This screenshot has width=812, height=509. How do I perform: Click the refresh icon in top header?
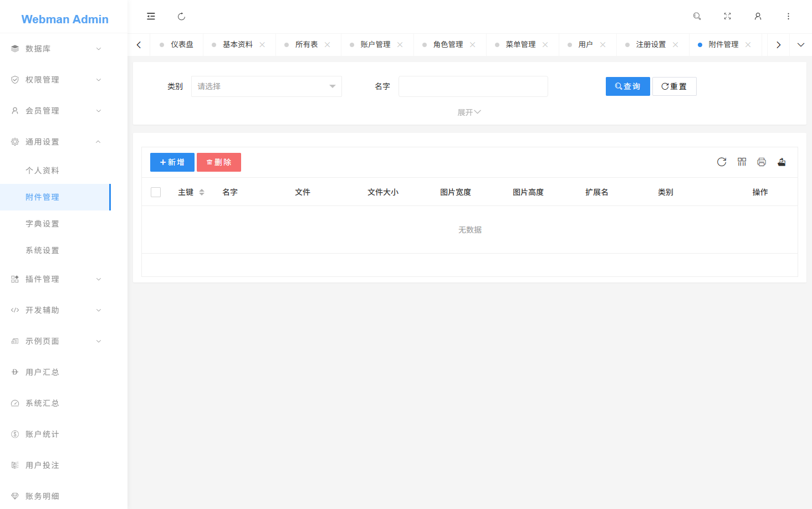[x=181, y=17]
